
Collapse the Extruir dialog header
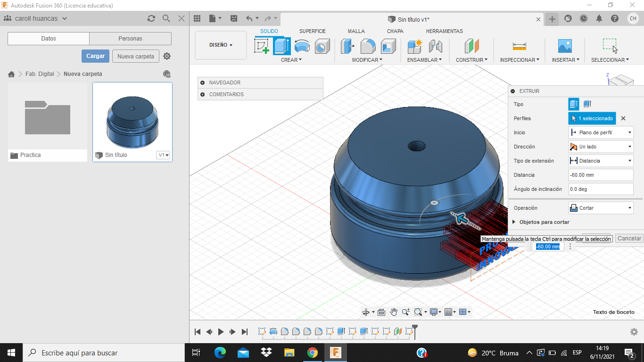513,91
